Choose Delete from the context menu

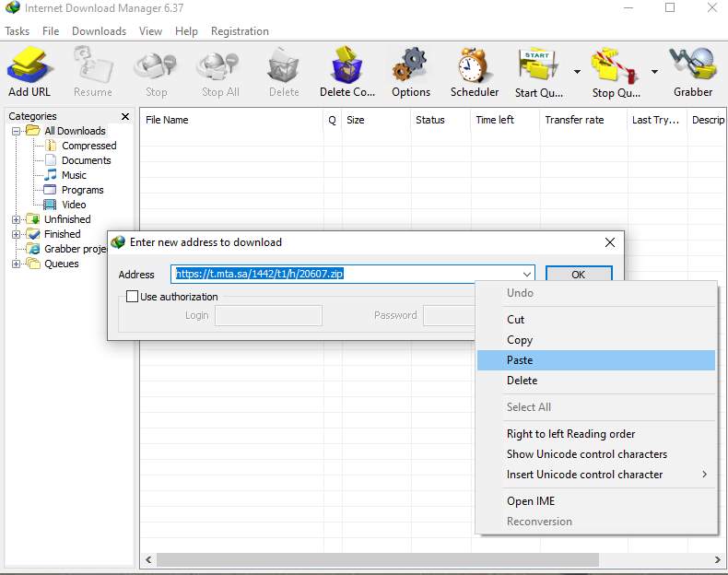tap(596, 381)
